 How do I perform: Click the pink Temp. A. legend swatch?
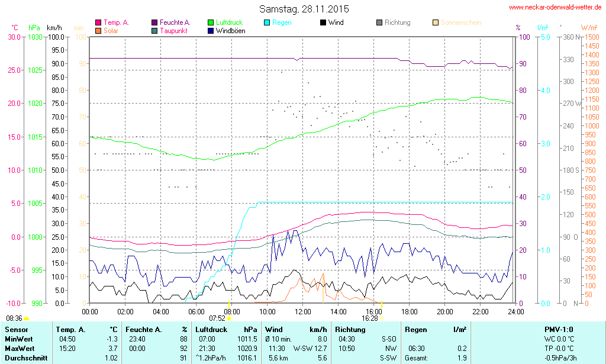tap(98, 23)
